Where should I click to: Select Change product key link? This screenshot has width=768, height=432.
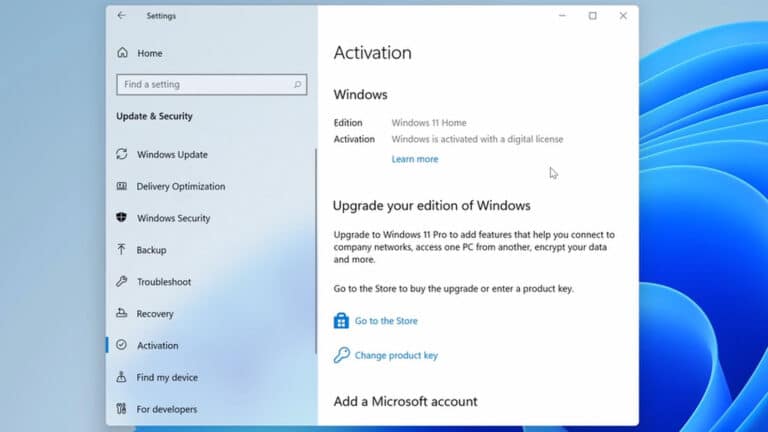point(396,356)
